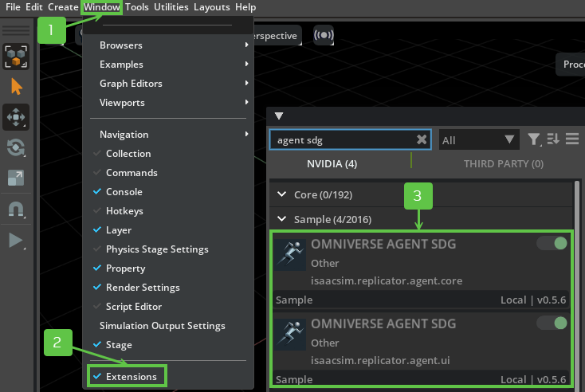Disable the isaacsim.replicator.agent.core extension toggle
The height and width of the screenshot is (392, 585).
(552, 244)
